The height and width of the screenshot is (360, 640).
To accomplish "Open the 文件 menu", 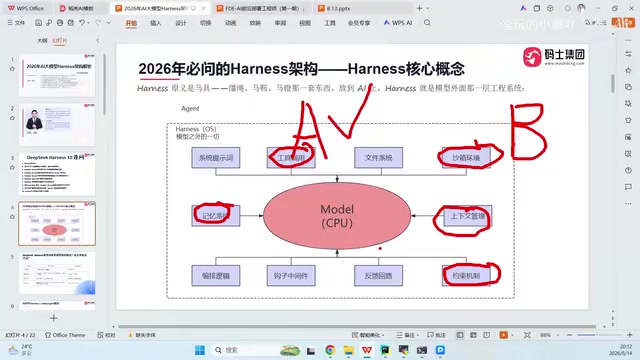I will coord(16,23).
